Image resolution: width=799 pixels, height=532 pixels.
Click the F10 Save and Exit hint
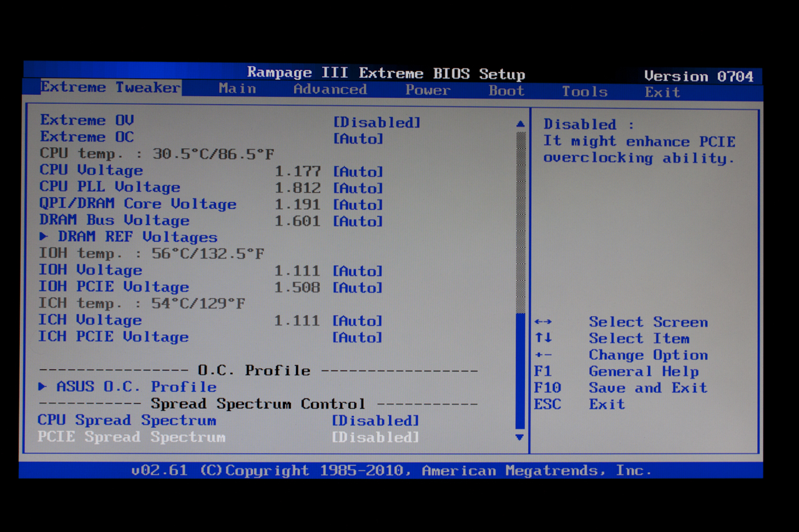click(620, 387)
